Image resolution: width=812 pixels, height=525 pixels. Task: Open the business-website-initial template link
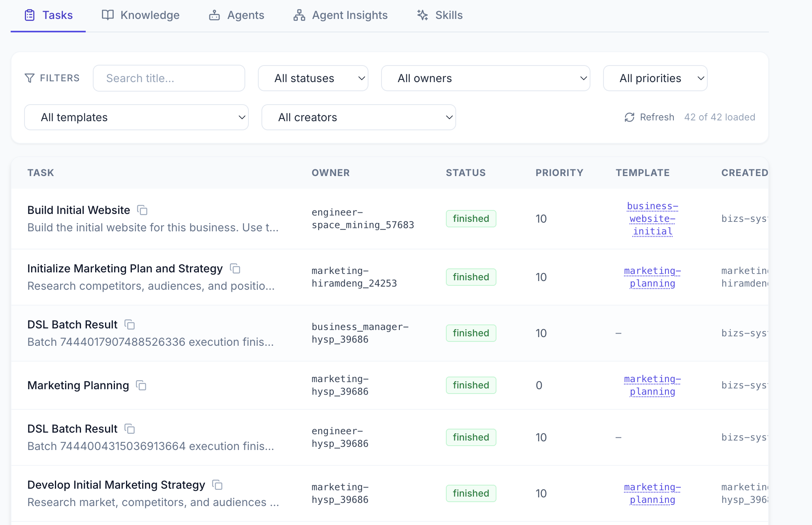pyautogui.click(x=652, y=219)
